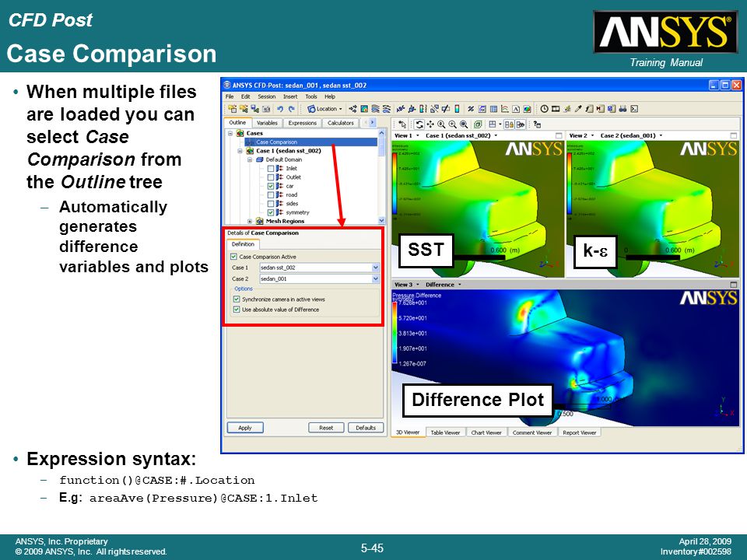Viewport: 747px width, 560px height.
Task: Open the Case 1 dropdown list
Action: [375, 268]
